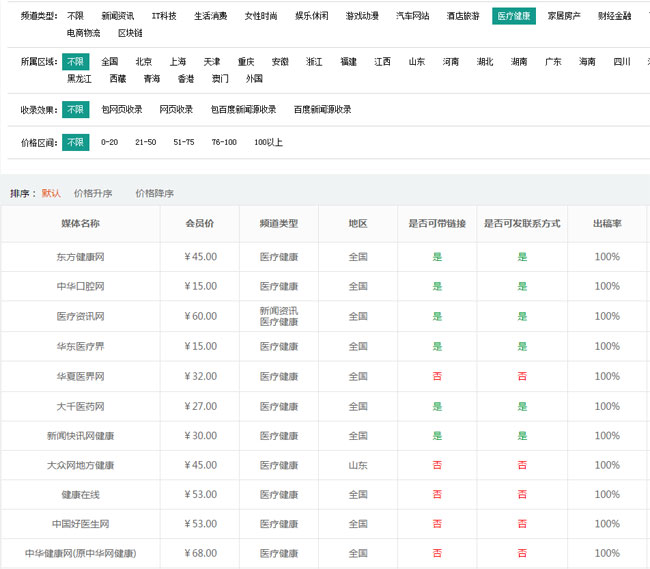Select the 黑龙江 region filter

79,78
